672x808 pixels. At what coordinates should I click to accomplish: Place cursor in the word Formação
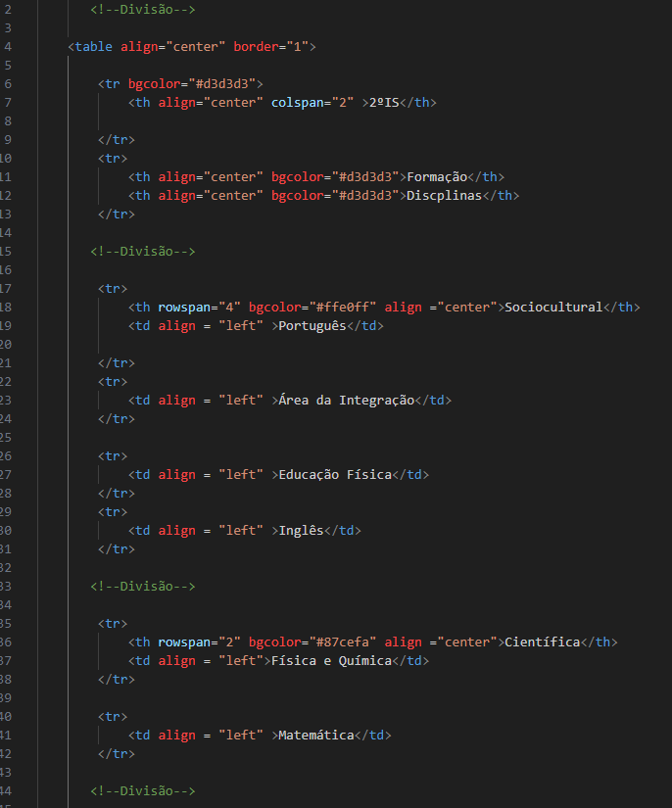[x=436, y=177]
